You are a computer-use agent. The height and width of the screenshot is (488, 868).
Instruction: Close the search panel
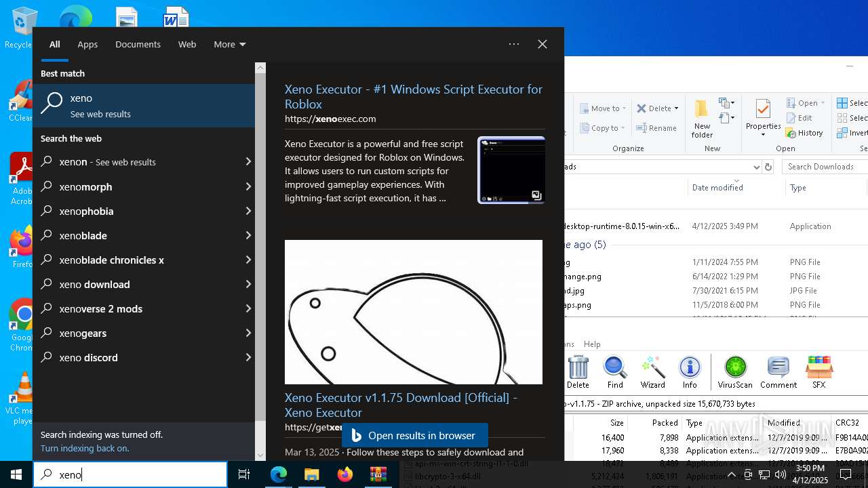click(x=542, y=44)
